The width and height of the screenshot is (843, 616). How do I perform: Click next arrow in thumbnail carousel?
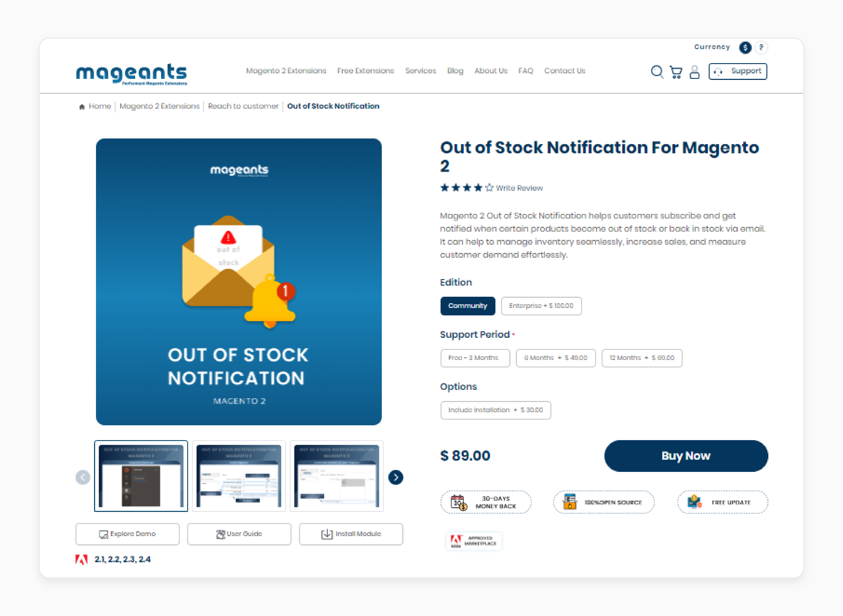coord(396,477)
